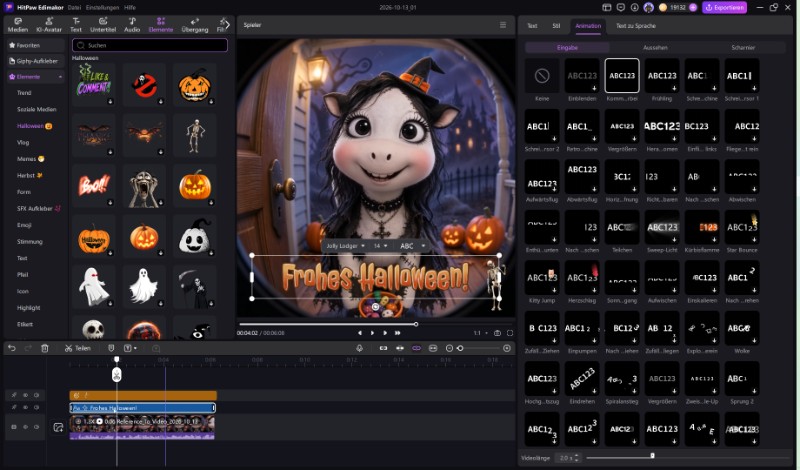Toggle the purple link clips icon
The height and width of the screenshot is (470, 800).
click(416, 348)
